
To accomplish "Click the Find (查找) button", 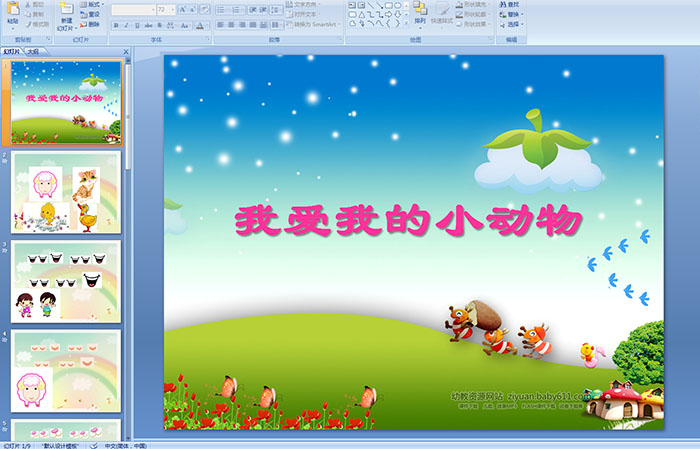I will click(509, 4).
